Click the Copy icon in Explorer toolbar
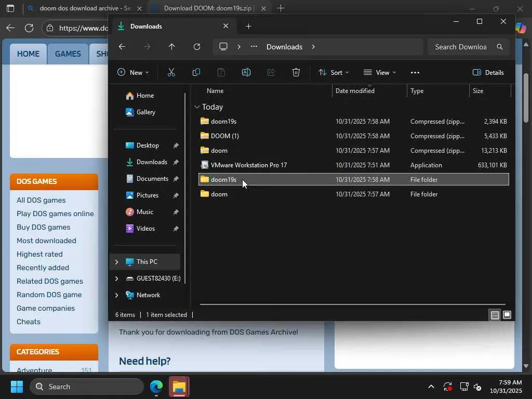The height and width of the screenshot is (399, 532). (196, 72)
